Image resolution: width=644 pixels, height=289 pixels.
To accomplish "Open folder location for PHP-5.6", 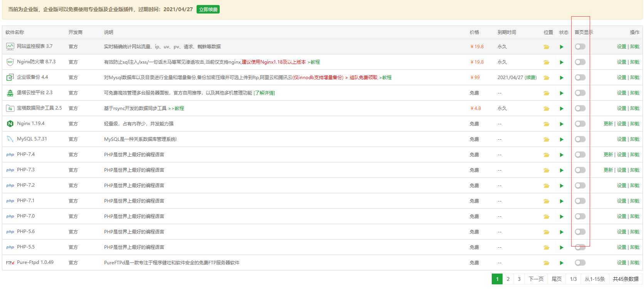I will pyautogui.click(x=546, y=232).
